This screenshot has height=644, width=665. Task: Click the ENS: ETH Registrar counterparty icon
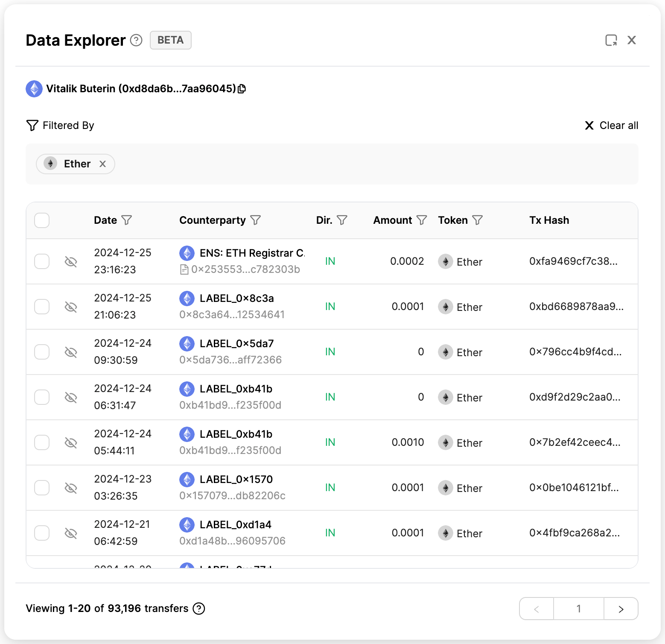tap(187, 253)
